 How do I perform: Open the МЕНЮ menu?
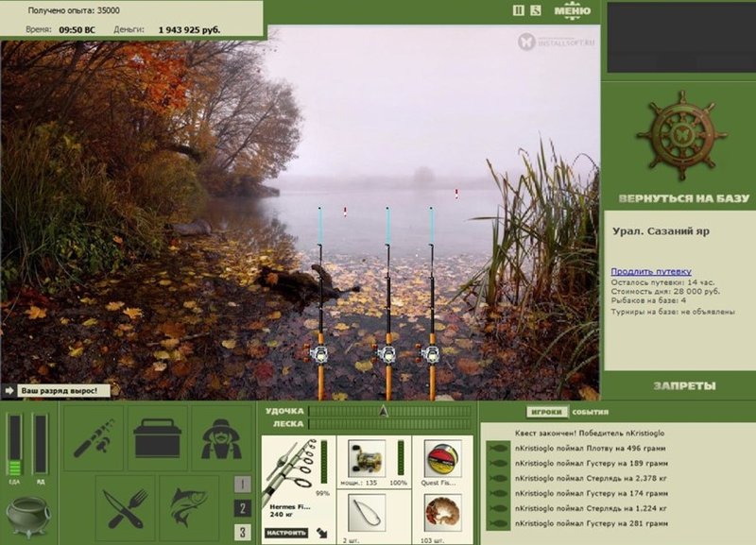pyautogui.click(x=573, y=10)
